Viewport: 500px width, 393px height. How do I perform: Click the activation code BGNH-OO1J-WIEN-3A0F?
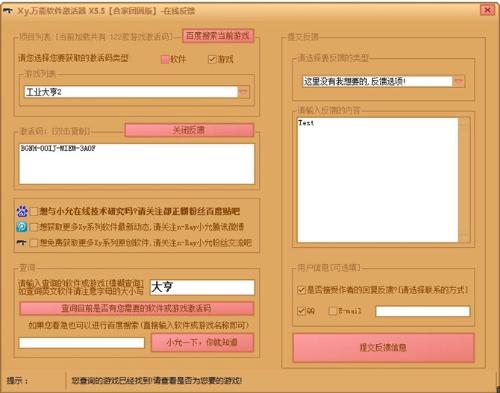[x=58, y=148]
